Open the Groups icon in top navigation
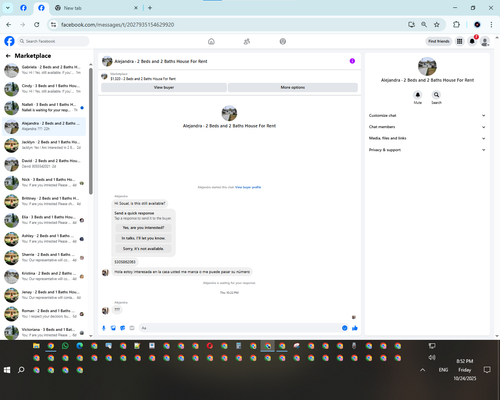 pyautogui.click(x=283, y=41)
